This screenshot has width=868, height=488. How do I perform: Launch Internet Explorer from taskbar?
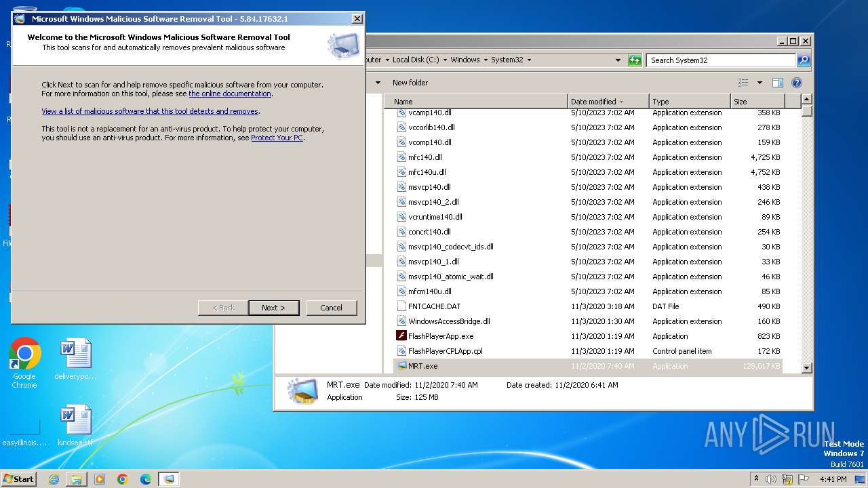[54, 479]
